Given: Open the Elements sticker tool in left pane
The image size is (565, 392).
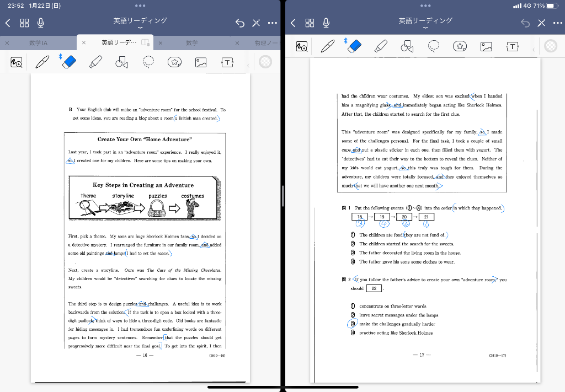Looking at the screenshot, I should click(x=174, y=62).
